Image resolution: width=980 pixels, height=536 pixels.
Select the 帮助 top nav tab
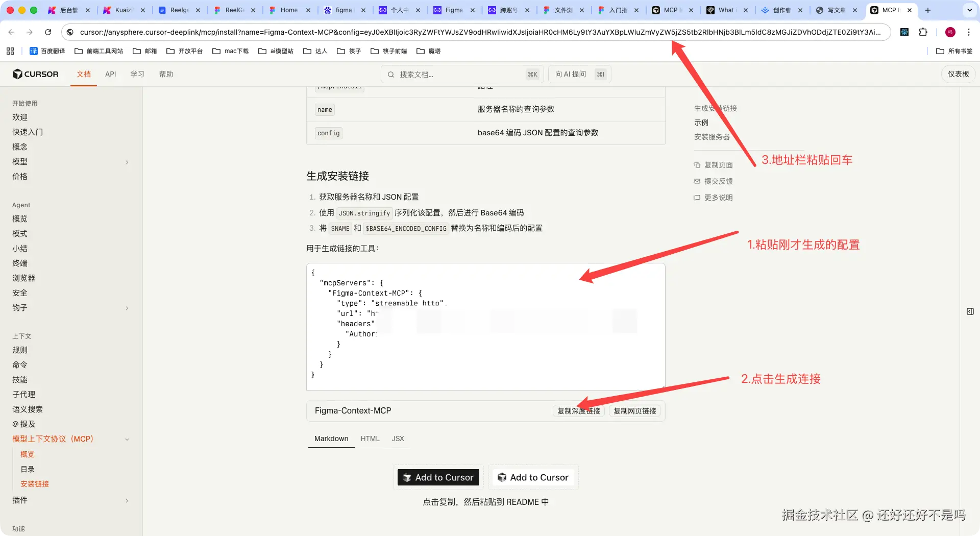(166, 75)
